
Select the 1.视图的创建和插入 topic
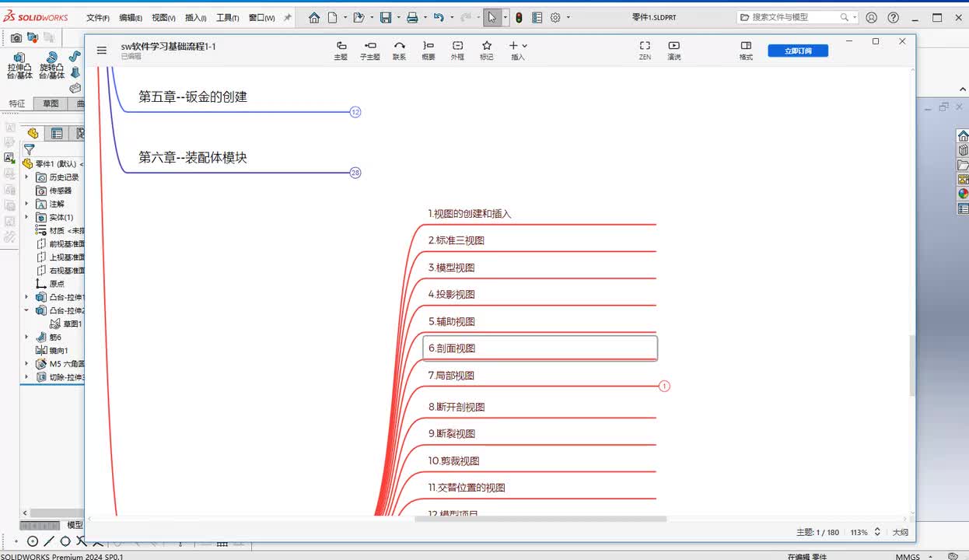(470, 213)
